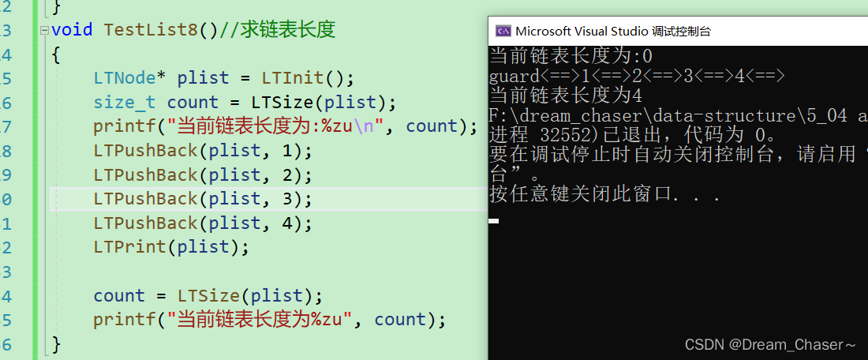This screenshot has height=360, width=868.
Task: Click the string '当前链表长度为%zu' in last printf
Action: [260, 320]
